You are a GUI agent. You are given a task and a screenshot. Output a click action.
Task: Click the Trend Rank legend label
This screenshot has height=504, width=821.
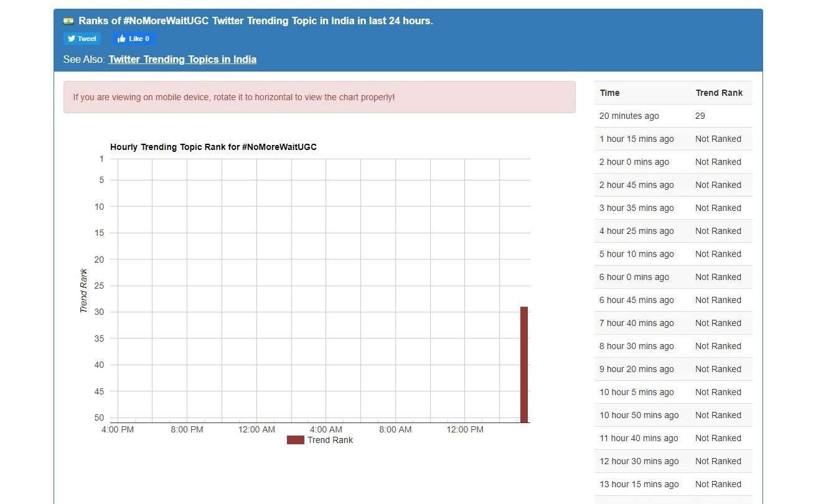[330, 440]
